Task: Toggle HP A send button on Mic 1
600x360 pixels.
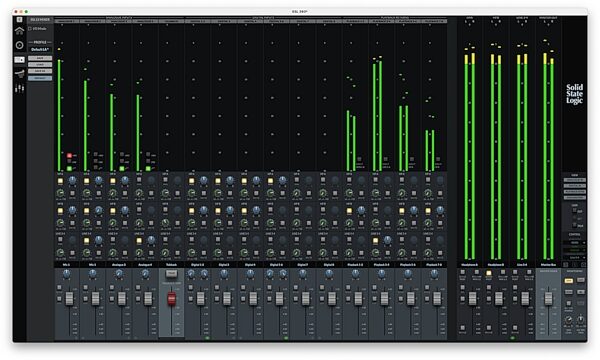Action: pyautogui.click(x=60, y=181)
